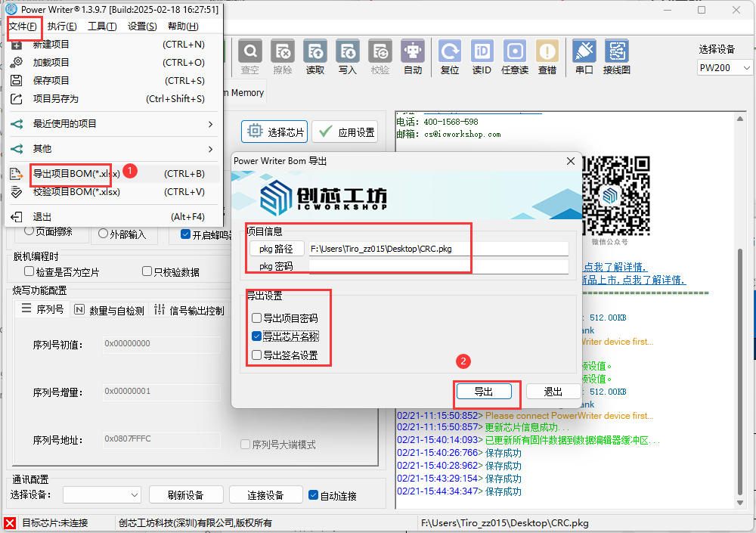Click the pkg 密码 input field
The width and height of the screenshot is (756, 533).
438,266
